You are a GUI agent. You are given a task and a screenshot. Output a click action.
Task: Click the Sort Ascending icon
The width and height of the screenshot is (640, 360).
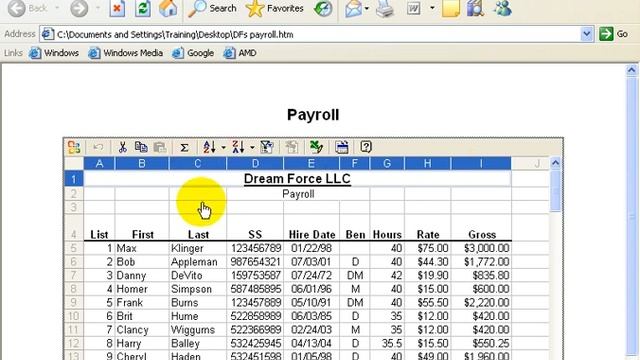pos(209,147)
